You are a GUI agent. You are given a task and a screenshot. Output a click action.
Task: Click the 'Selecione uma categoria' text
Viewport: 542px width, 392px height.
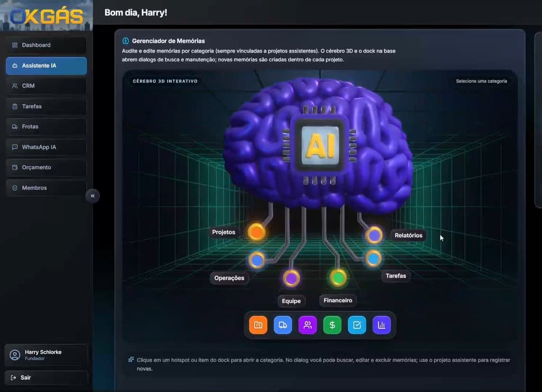pyautogui.click(x=481, y=81)
